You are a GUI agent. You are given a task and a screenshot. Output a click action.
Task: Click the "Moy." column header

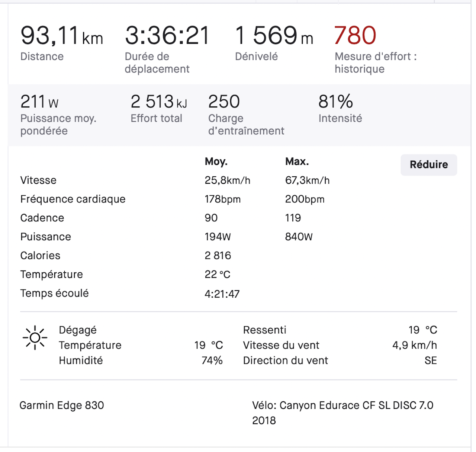(x=216, y=161)
